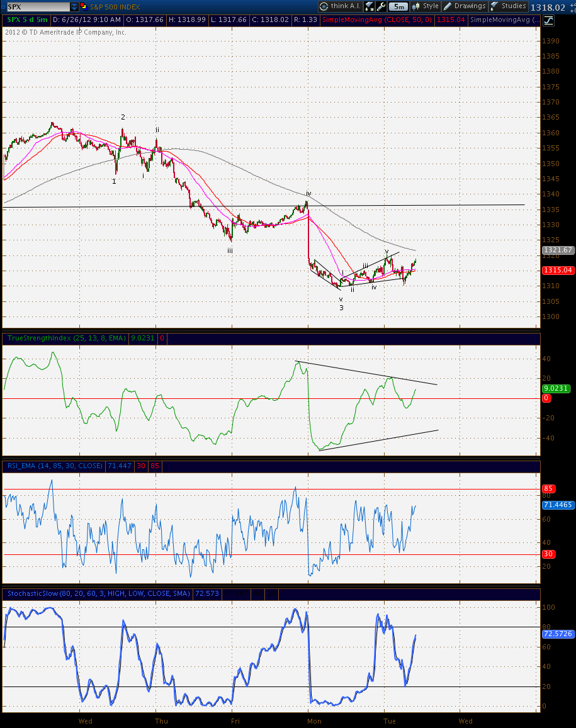The image size is (576, 728).
Task: Click the D: 6/26/12 9:10 AM date readout
Action: [87, 20]
